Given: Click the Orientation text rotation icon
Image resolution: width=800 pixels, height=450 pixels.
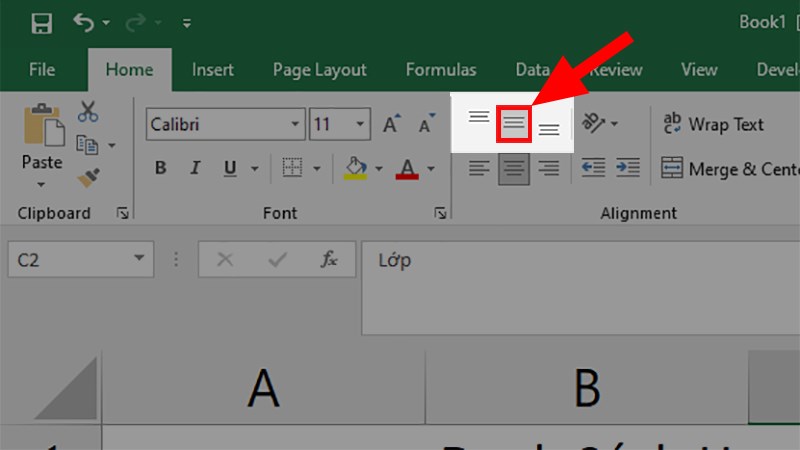Looking at the screenshot, I should (x=593, y=123).
